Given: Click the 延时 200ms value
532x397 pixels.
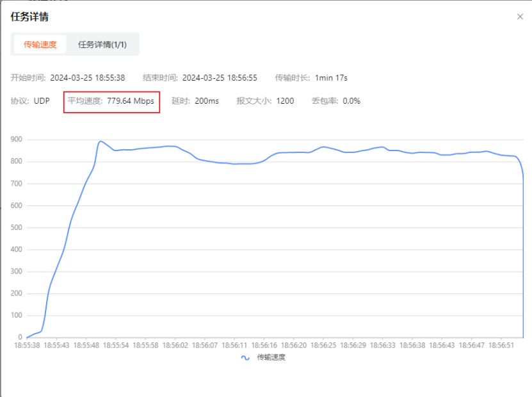Looking at the screenshot, I should click(x=206, y=101).
